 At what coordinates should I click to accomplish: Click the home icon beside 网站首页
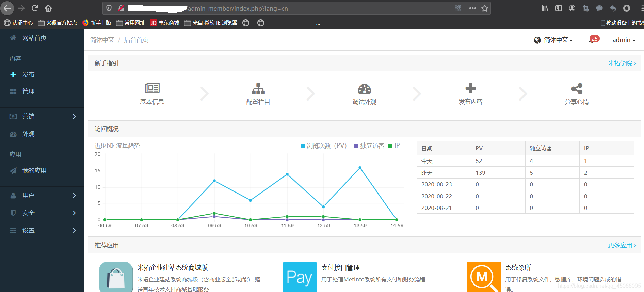(x=13, y=38)
